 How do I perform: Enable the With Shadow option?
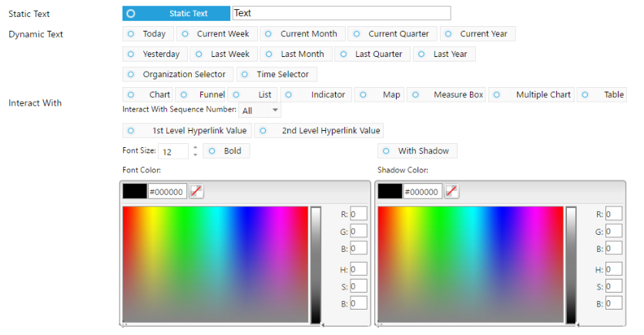tap(418, 151)
